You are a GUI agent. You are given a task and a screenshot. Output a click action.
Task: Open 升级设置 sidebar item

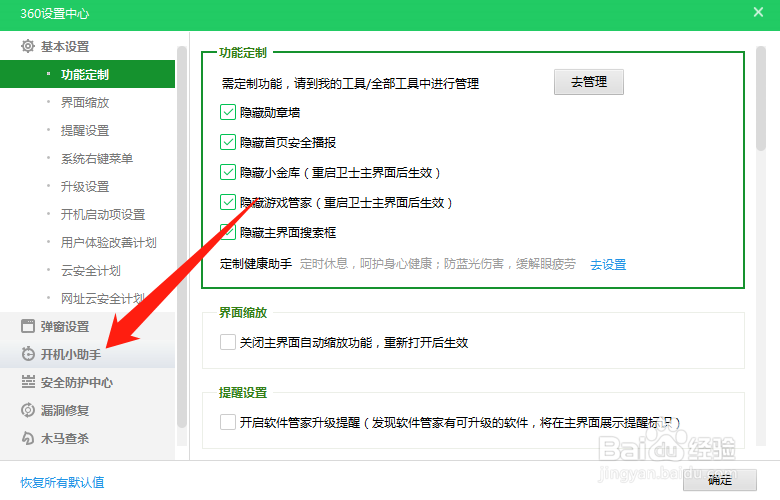click(x=85, y=187)
